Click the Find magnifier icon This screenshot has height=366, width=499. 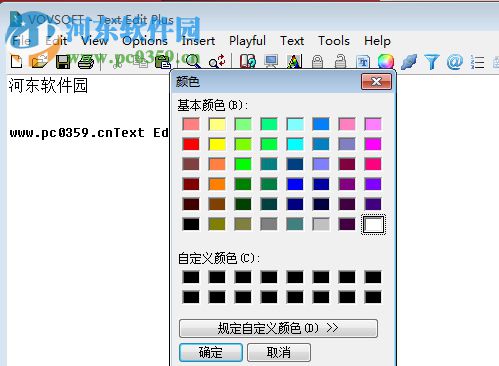tap(192, 62)
